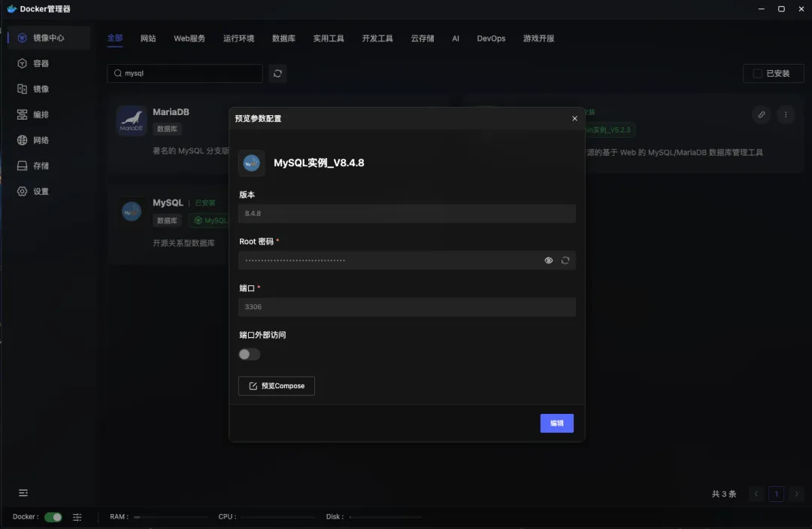Image resolution: width=812 pixels, height=529 pixels.
Task: Click the 已安装 status label on MySQL card
Action: (205, 203)
